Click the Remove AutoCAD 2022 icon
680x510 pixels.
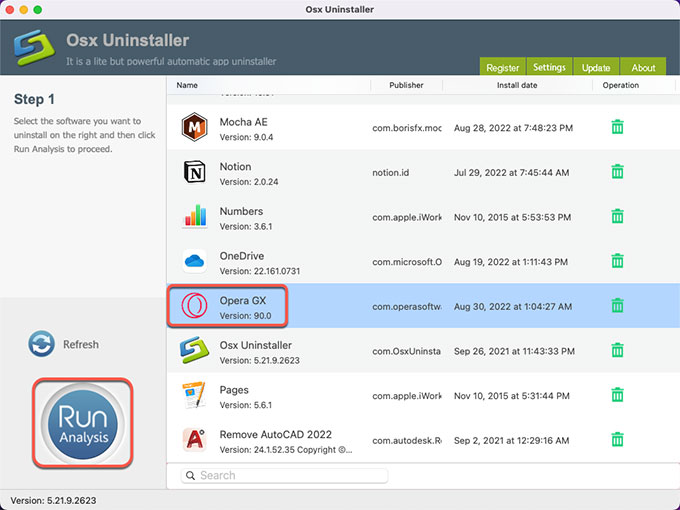(x=194, y=440)
